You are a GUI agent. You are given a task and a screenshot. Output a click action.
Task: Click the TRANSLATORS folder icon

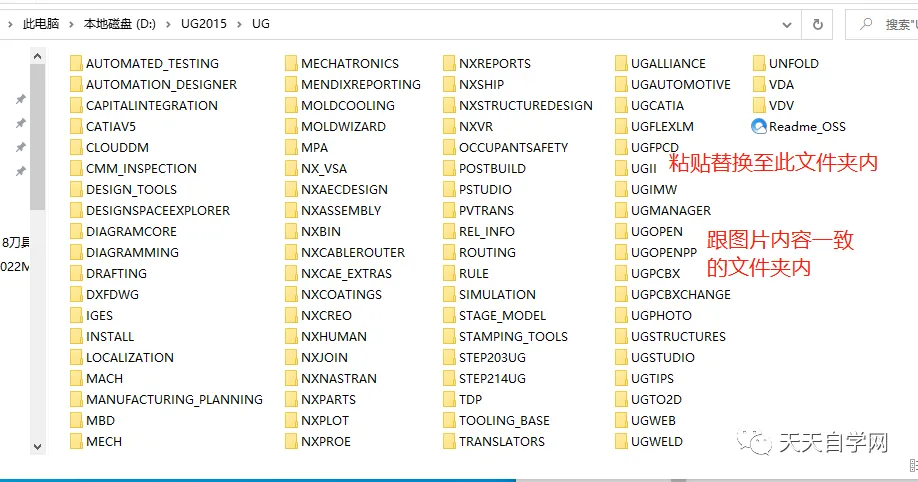coord(449,442)
